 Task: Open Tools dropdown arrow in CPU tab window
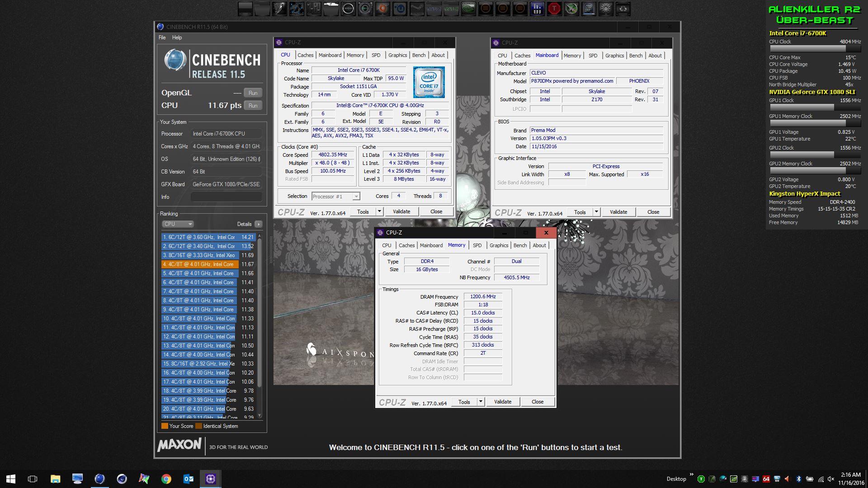point(379,211)
